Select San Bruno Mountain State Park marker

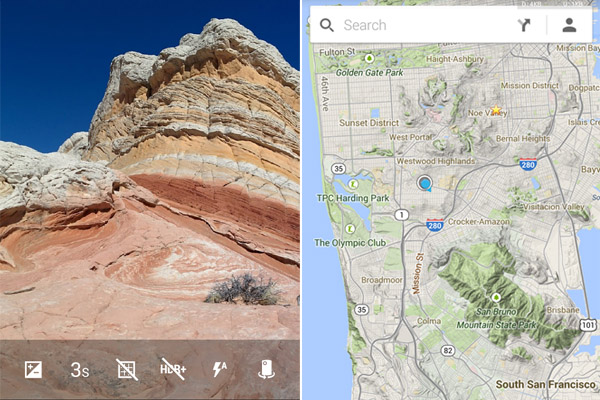[496, 297]
